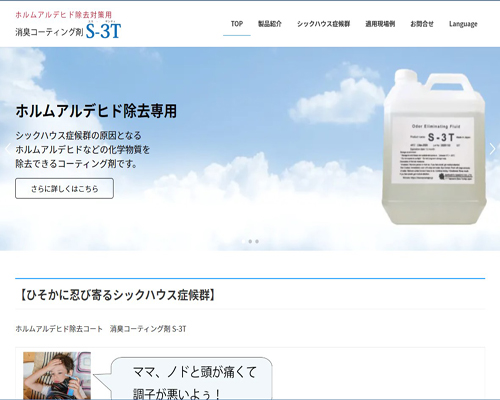
Task: Select the second carousel dot
Action: coord(250,241)
